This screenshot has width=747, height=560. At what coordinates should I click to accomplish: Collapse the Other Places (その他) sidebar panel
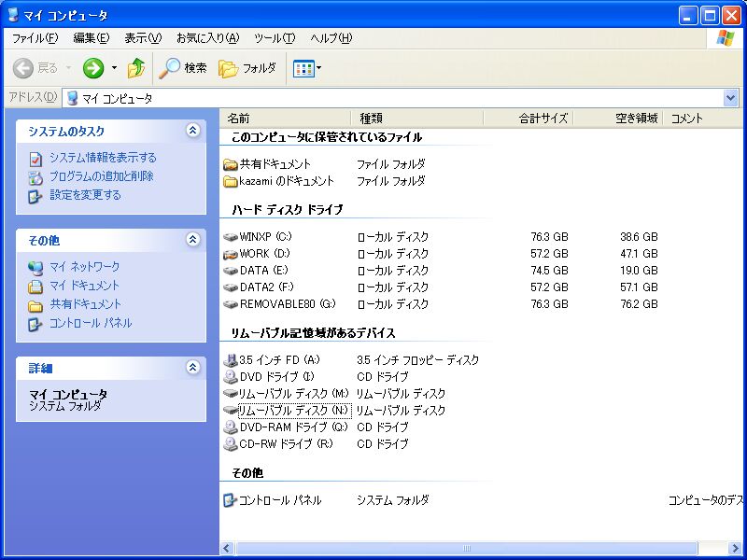pos(192,240)
